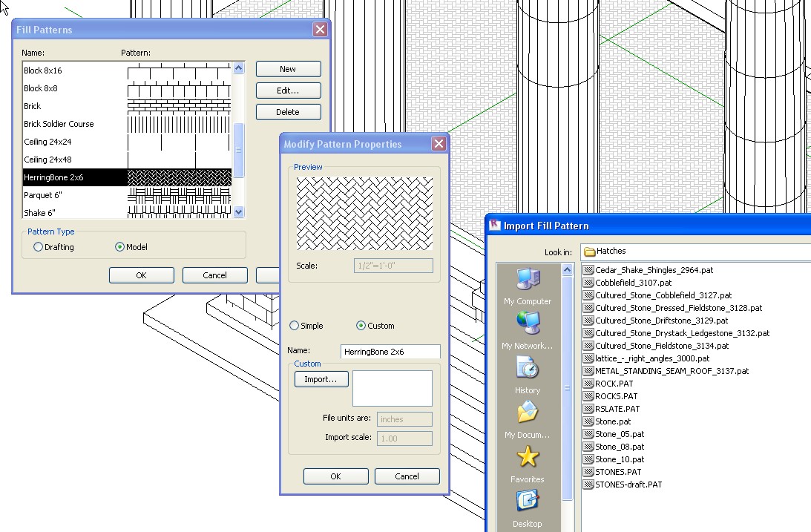Viewport: 811px width, 532px height.
Task: Click the Favorites star icon
Action: (528, 457)
